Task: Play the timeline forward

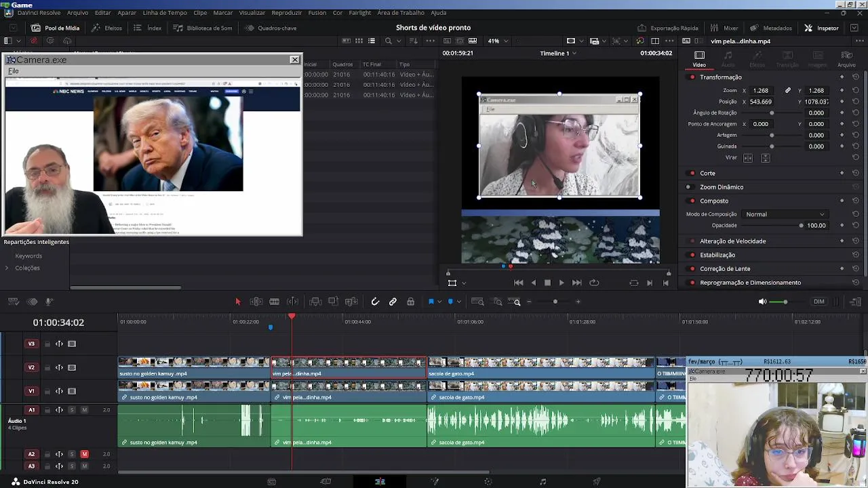Action: pos(561,283)
